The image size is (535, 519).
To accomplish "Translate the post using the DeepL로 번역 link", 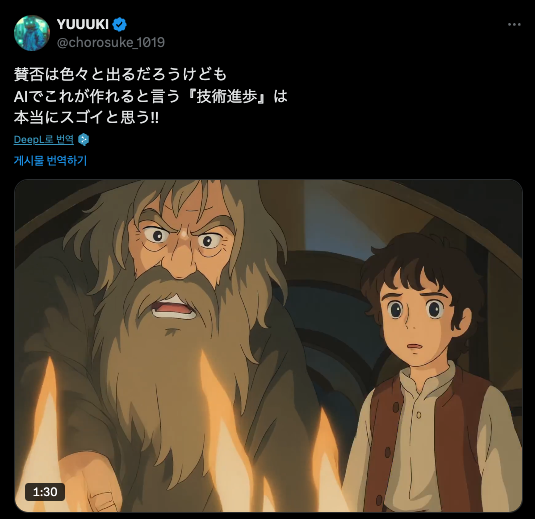I will [44, 139].
